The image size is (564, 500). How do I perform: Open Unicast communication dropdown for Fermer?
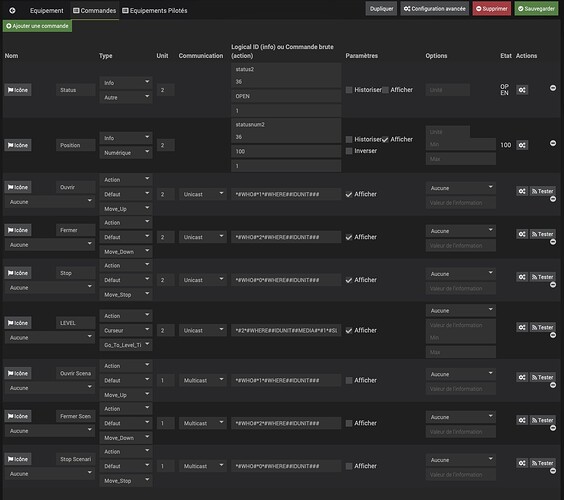[203, 237]
